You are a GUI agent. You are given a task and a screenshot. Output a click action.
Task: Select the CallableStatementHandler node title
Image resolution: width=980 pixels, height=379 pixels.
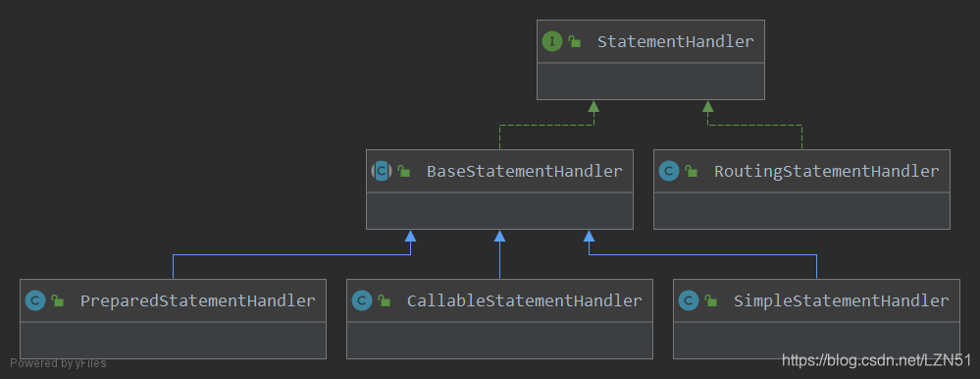pyautogui.click(x=525, y=300)
